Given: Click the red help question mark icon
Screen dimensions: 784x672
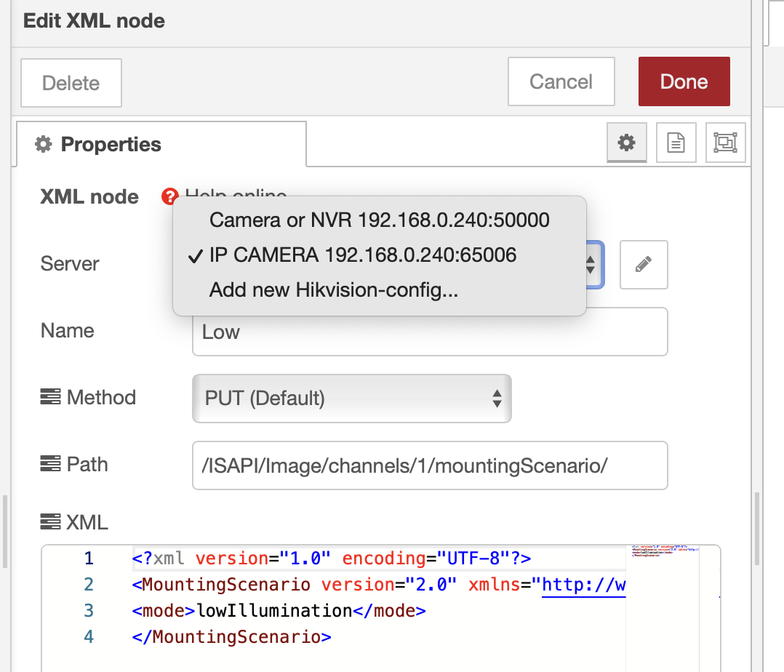Looking at the screenshot, I should pos(169,196).
